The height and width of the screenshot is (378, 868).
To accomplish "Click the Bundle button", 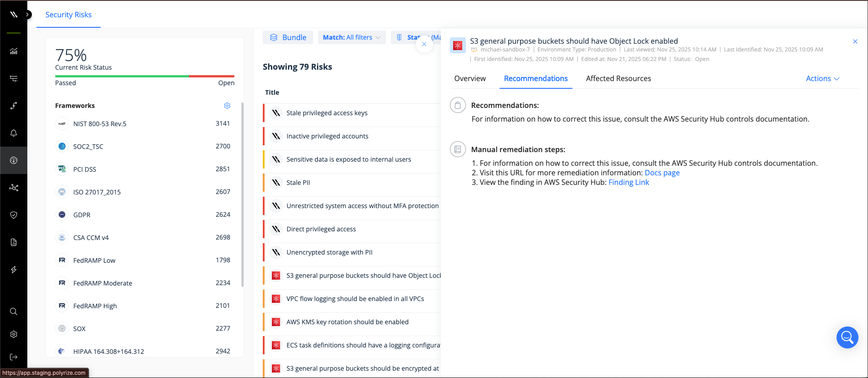I will 288,37.
